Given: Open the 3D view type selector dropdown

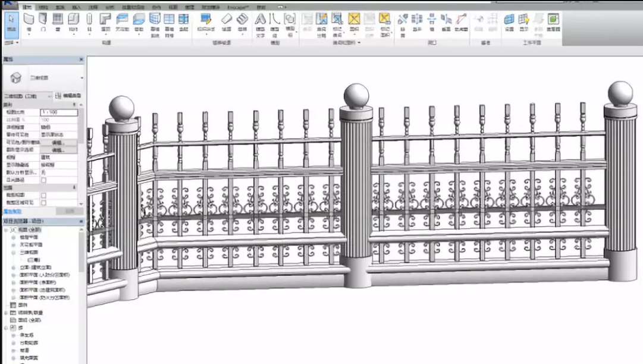Looking at the screenshot, I should [x=81, y=78].
